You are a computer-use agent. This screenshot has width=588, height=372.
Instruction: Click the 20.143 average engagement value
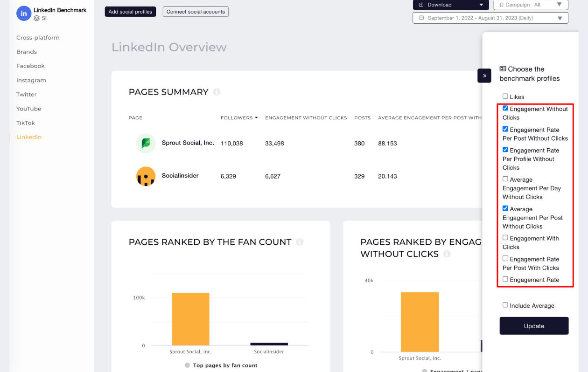(x=387, y=176)
